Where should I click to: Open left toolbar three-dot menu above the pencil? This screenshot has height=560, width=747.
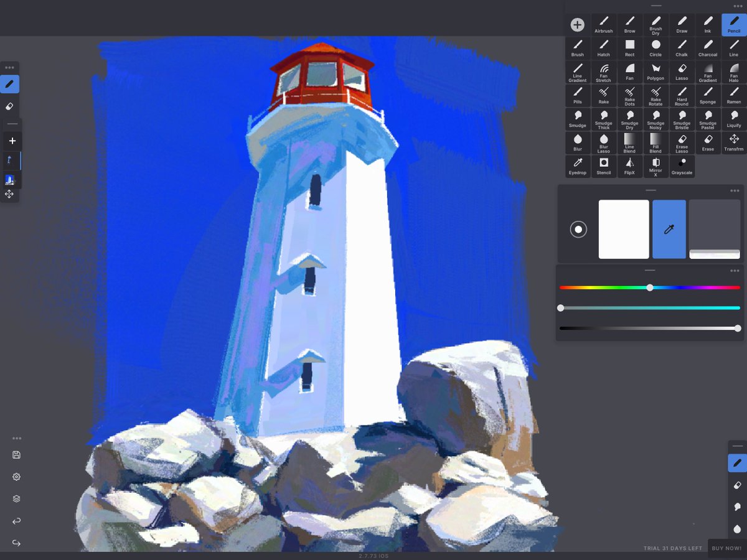click(x=9, y=67)
